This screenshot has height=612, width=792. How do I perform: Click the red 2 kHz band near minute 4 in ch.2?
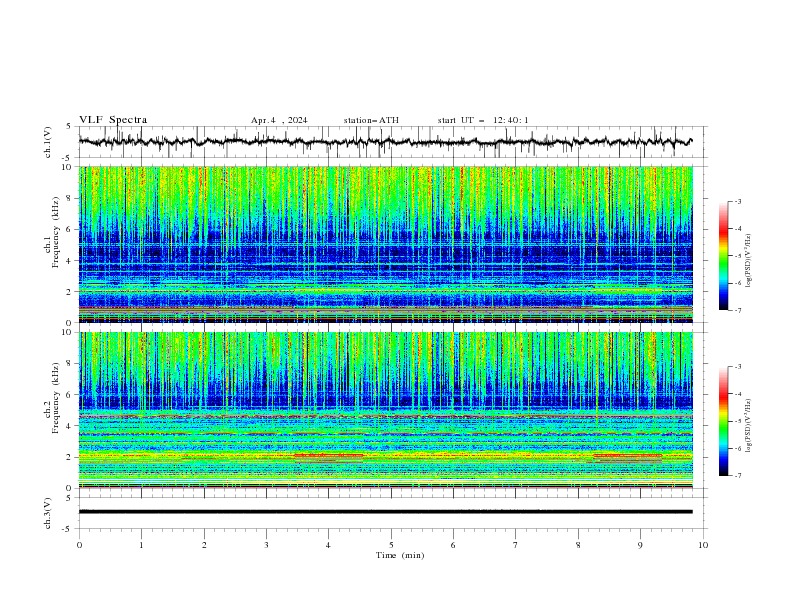click(x=328, y=455)
